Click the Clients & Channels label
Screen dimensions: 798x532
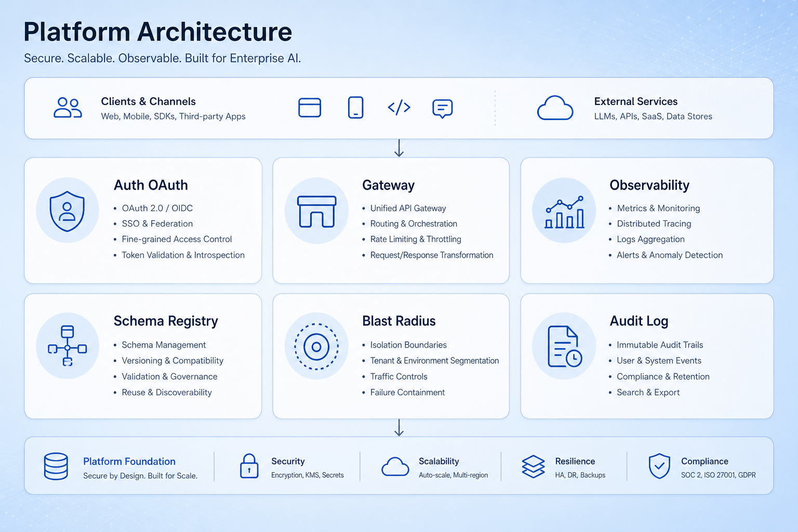[148, 101]
